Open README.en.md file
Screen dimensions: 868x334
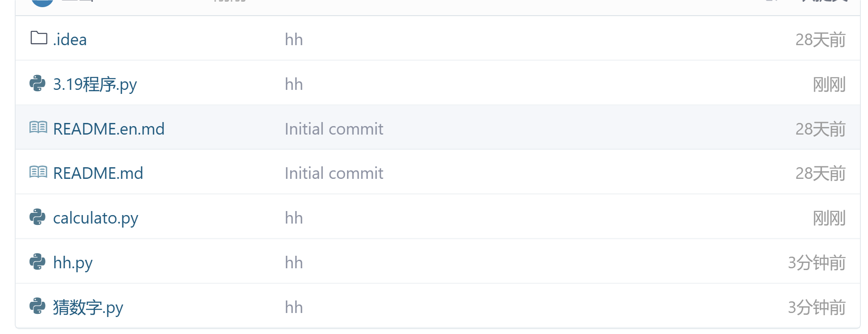point(108,129)
